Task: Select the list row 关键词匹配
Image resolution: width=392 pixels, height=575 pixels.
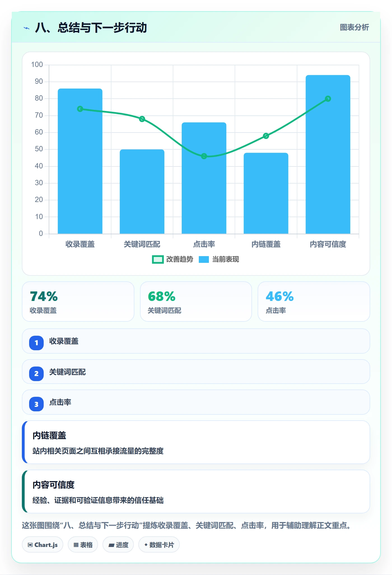Action: [196, 372]
